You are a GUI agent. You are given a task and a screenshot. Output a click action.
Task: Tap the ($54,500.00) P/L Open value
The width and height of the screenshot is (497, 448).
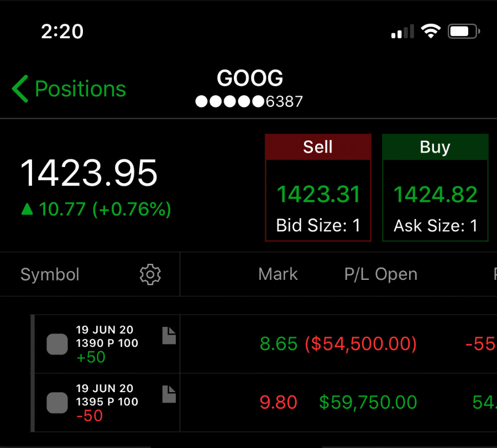pyautogui.click(x=360, y=344)
